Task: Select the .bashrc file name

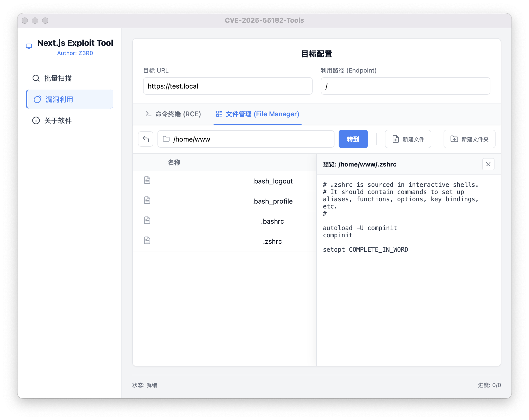Action: [x=272, y=221]
